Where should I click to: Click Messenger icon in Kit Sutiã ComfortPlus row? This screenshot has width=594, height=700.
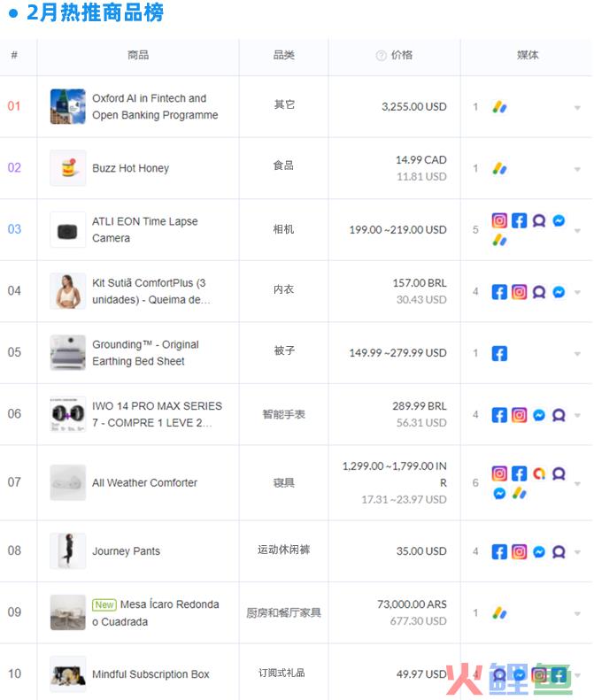559,292
